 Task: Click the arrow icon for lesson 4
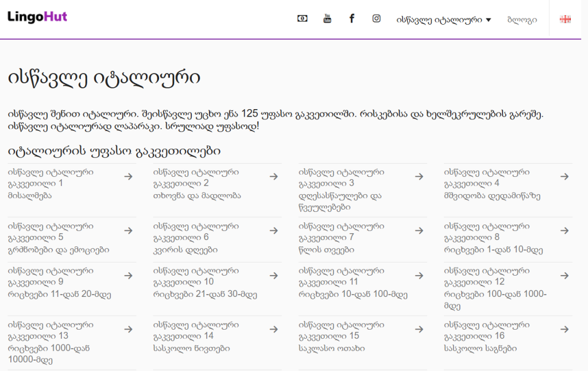[x=564, y=177]
